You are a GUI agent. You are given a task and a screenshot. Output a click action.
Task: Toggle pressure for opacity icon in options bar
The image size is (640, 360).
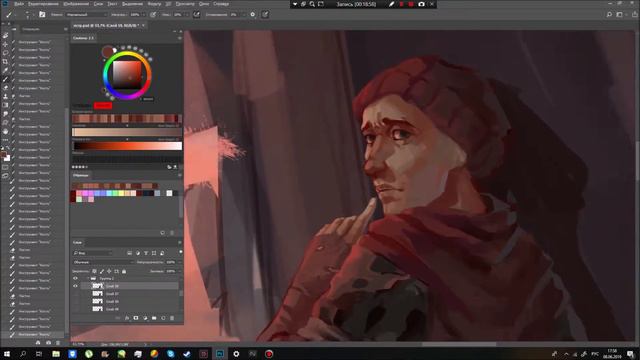[x=153, y=14]
